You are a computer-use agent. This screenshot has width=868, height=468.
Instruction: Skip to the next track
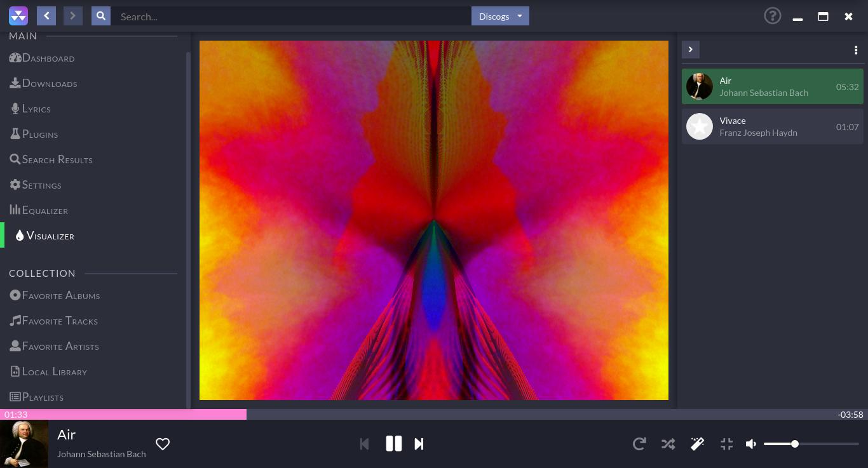419,444
